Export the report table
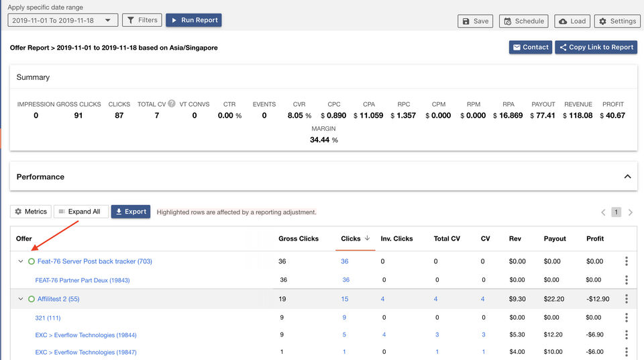This screenshot has width=644, height=360. (130, 212)
